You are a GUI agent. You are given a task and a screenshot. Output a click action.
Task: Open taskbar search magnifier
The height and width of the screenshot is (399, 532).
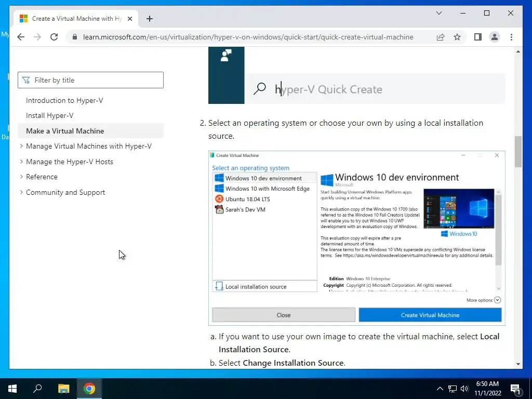[37, 389]
